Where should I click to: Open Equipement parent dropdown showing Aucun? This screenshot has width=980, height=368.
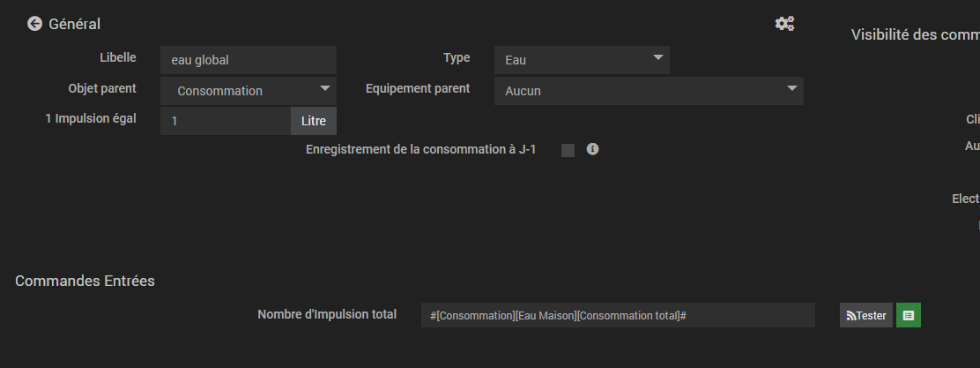pos(649,90)
